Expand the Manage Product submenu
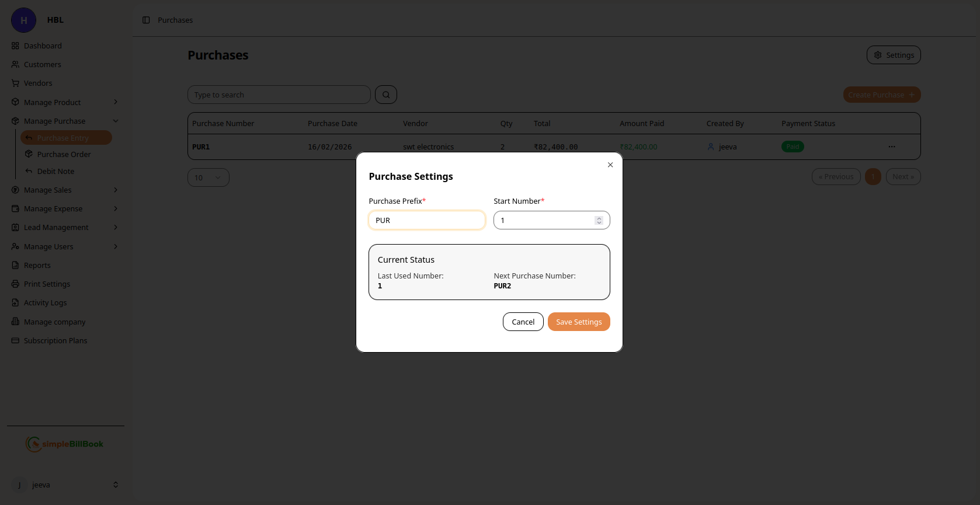 point(115,102)
